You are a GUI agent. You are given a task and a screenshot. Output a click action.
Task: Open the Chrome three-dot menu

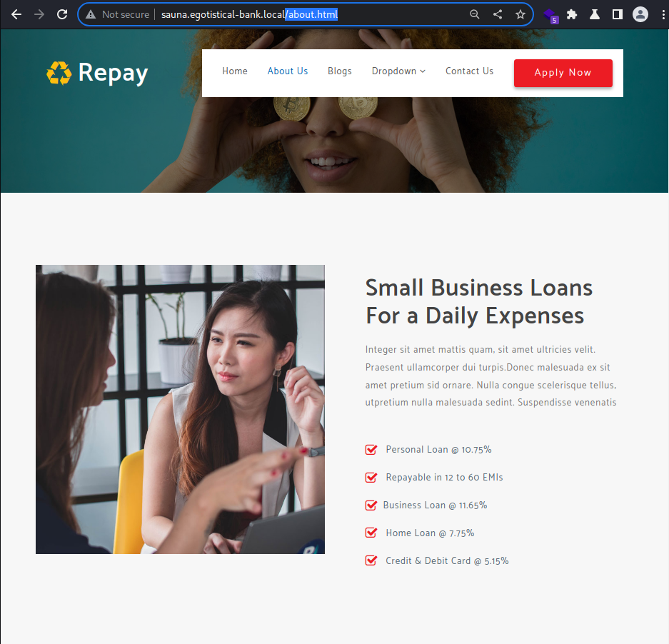point(663,14)
